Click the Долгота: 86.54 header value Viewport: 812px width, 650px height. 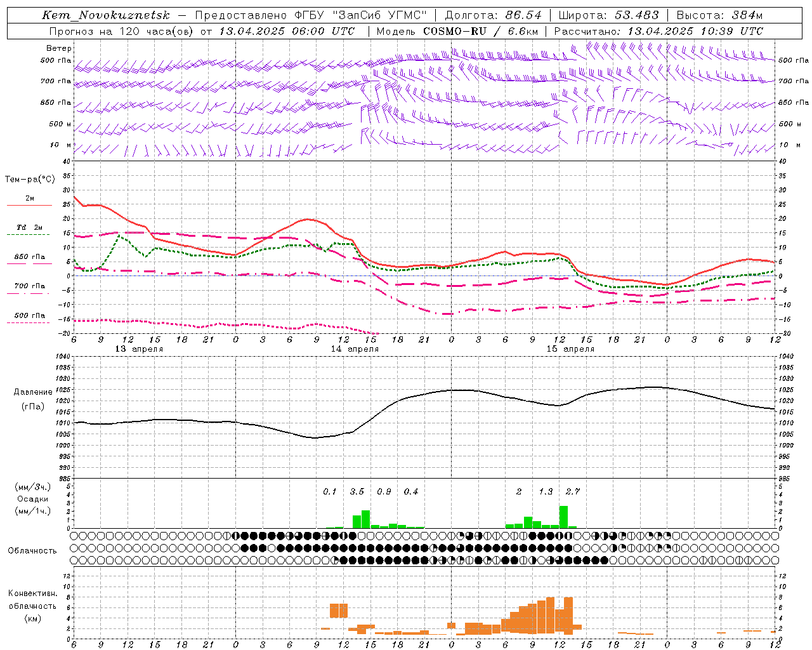[x=494, y=15]
